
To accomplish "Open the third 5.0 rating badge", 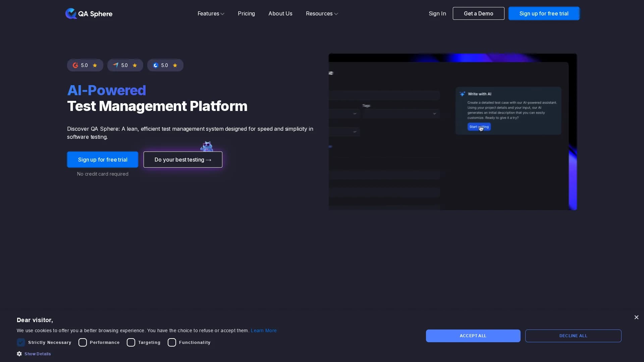I will [165, 65].
